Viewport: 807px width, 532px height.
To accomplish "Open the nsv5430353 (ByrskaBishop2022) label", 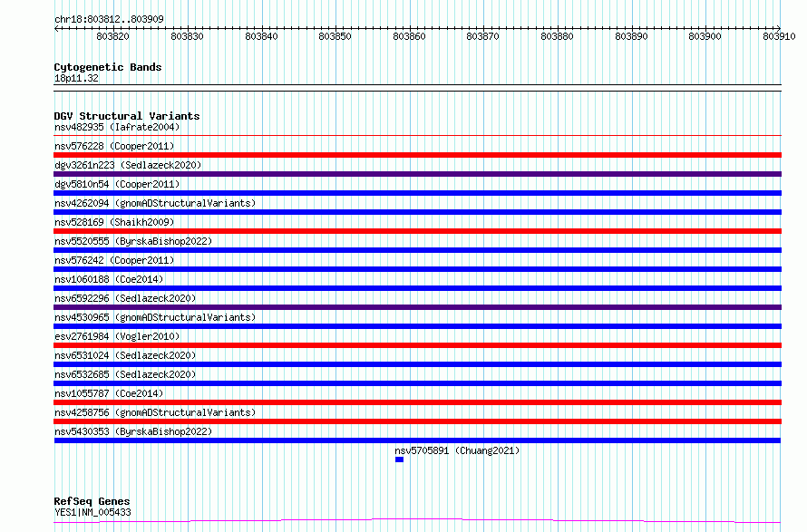I will [x=132, y=431].
